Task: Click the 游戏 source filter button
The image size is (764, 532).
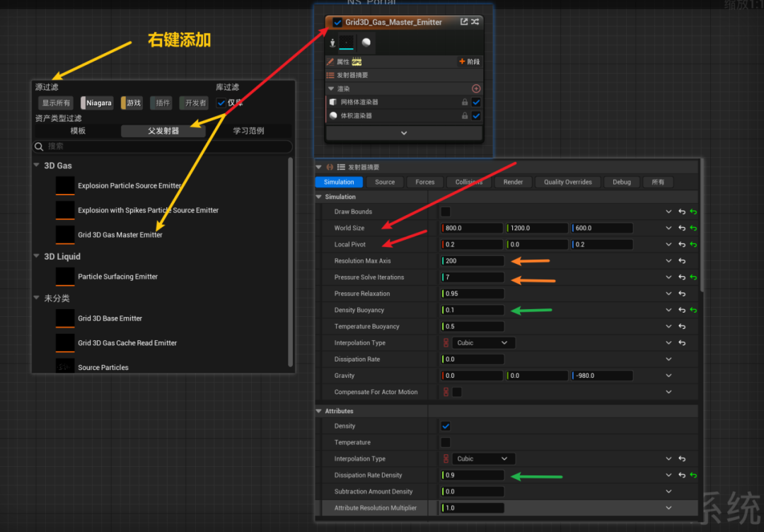Action: [132, 103]
